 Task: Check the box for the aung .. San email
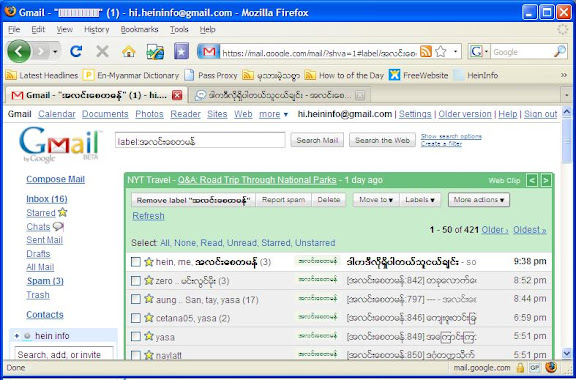(136, 299)
